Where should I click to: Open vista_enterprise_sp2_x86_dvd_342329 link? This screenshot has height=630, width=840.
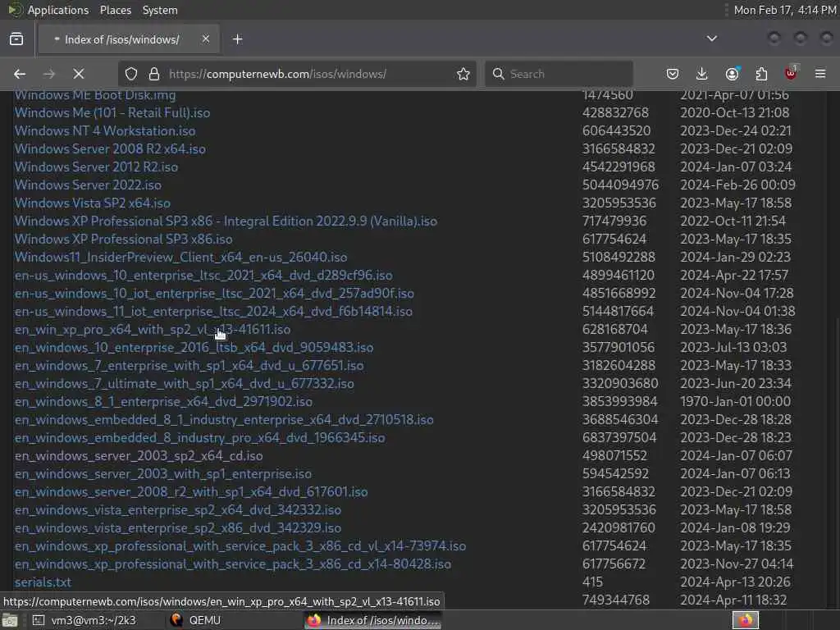(x=178, y=528)
